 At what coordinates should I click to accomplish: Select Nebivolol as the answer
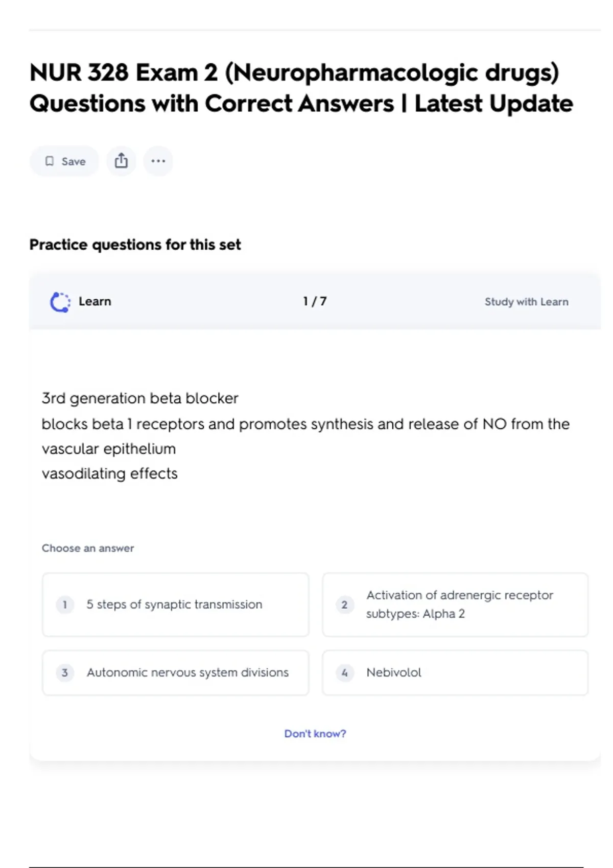click(394, 672)
